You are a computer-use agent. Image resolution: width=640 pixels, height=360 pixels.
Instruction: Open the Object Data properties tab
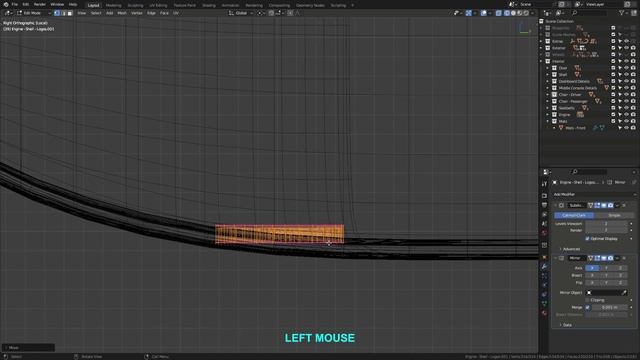click(544, 304)
